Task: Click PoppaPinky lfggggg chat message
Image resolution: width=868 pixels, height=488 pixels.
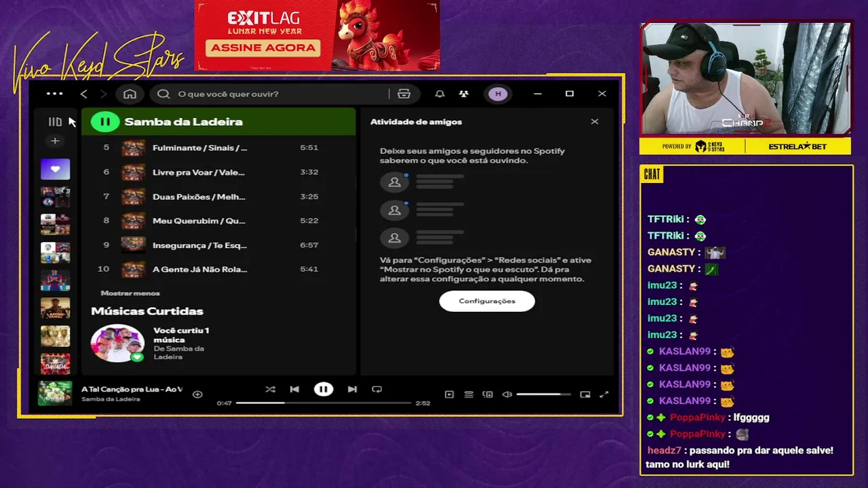Action: pos(709,418)
